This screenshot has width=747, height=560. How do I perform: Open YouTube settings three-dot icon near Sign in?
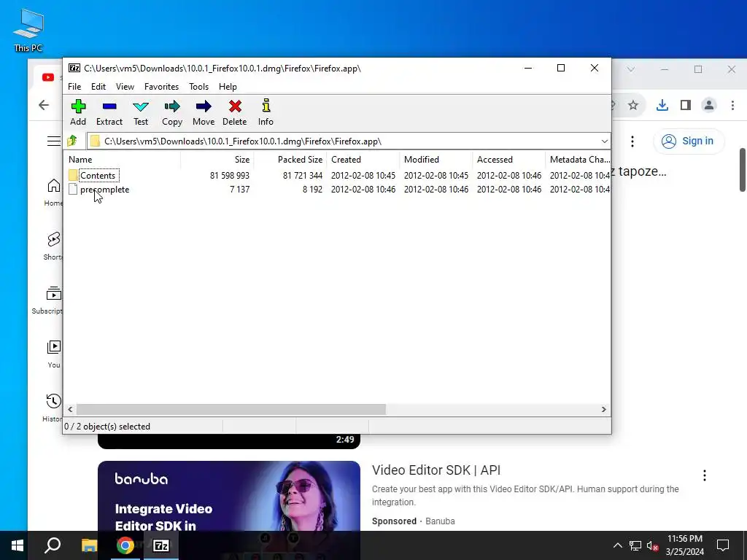pyautogui.click(x=632, y=141)
